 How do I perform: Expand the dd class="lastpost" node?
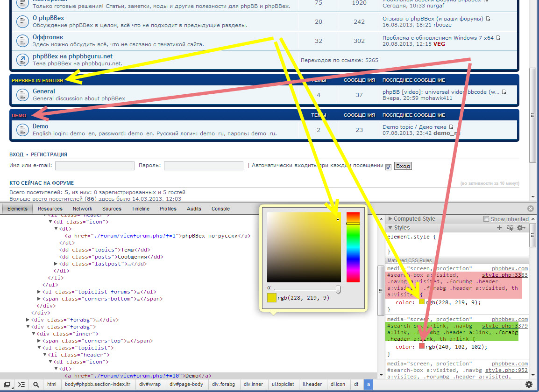[57, 264]
